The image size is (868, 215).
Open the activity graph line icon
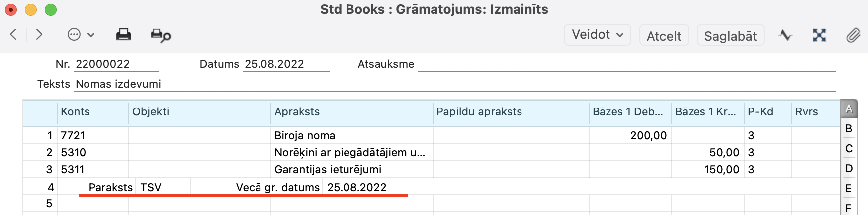(785, 35)
